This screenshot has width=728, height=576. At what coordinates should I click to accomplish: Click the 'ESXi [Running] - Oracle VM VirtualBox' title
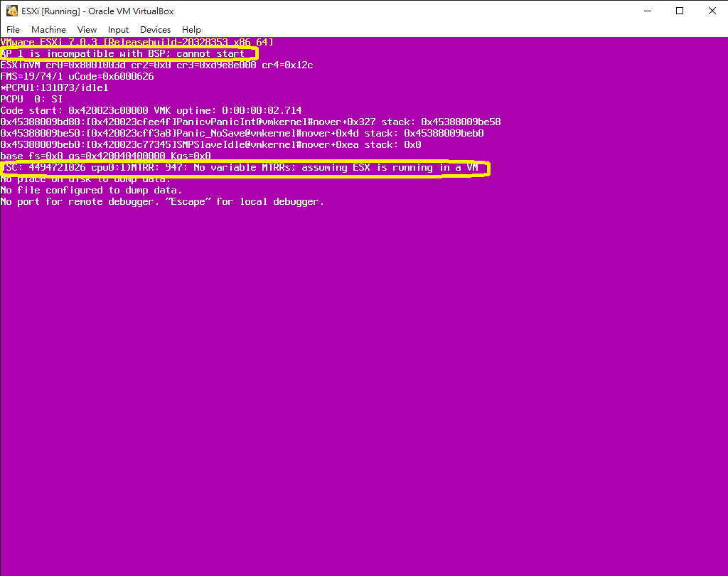click(97, 11)
